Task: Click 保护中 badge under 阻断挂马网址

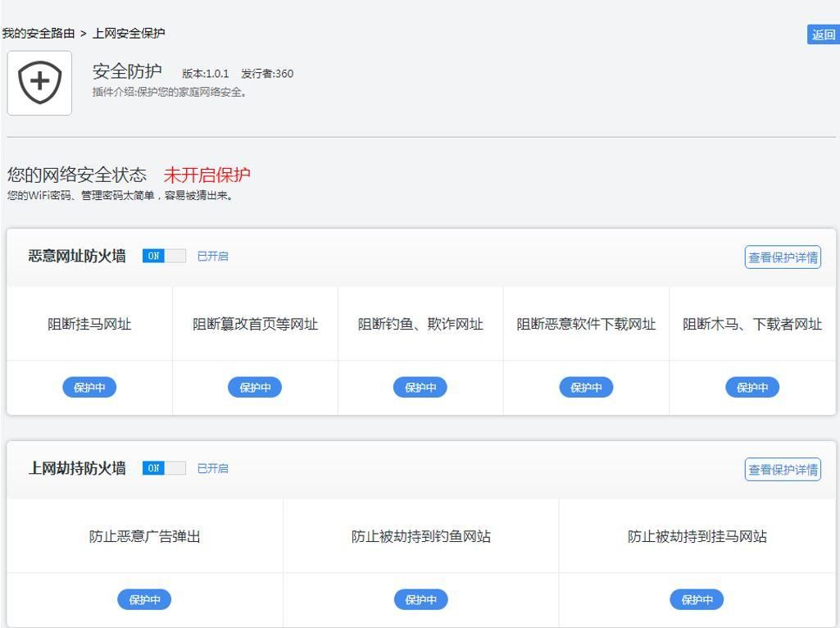Action: (89, 388)
